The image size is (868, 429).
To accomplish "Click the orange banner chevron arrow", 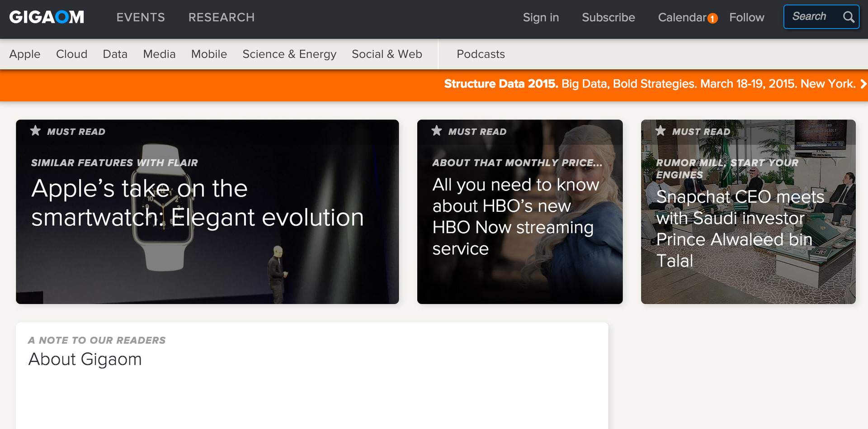I will click(863, 84).
